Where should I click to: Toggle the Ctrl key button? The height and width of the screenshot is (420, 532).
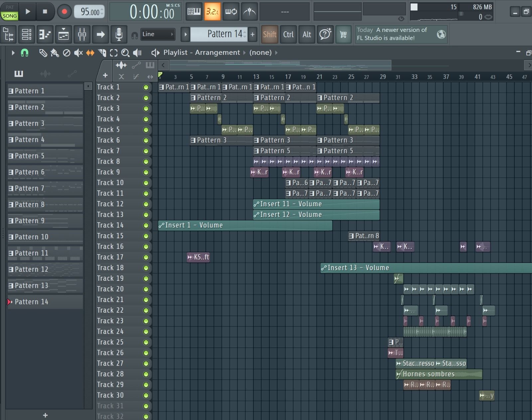point(288,34)
